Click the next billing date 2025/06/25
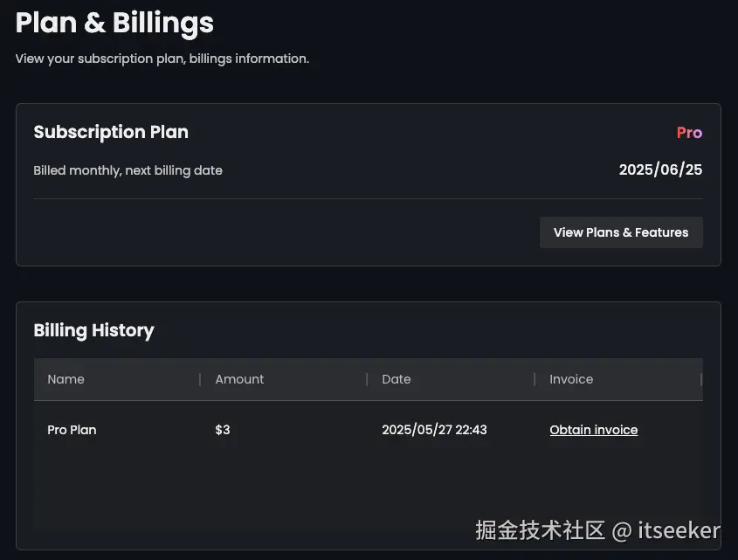 pyautogui.click(x=660, y=169)
